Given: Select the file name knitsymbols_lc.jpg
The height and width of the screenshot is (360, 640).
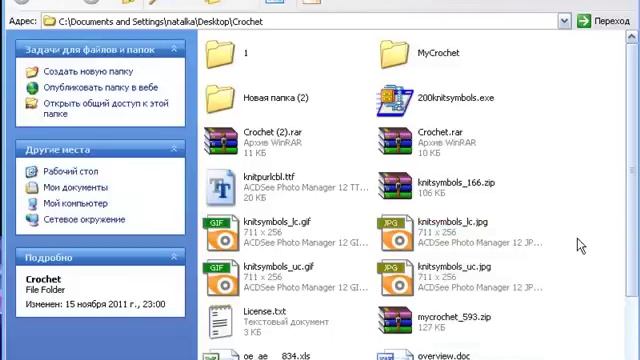Looking at the screenshot, I should click(453, 222).
